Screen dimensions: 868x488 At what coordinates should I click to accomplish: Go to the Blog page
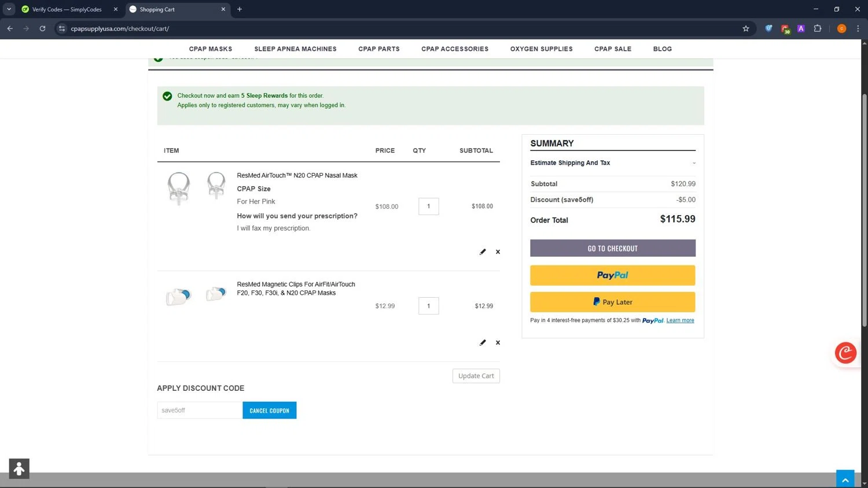[663, 49]
